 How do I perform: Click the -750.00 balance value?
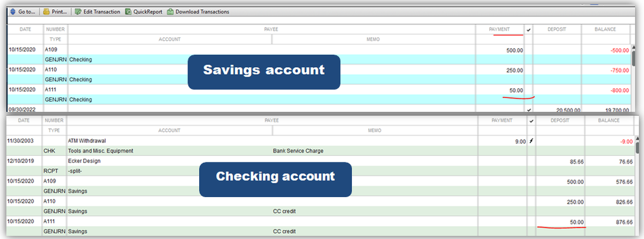click(x=620, y=70)
